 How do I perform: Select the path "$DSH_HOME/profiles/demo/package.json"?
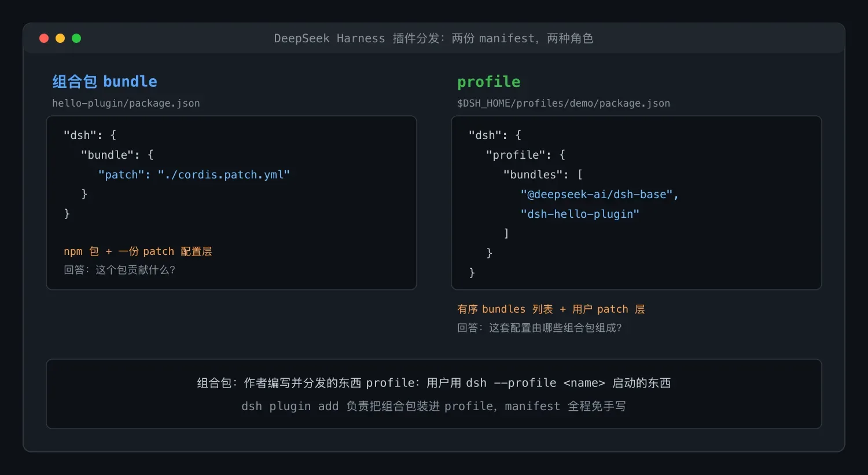tap(564, 103)
